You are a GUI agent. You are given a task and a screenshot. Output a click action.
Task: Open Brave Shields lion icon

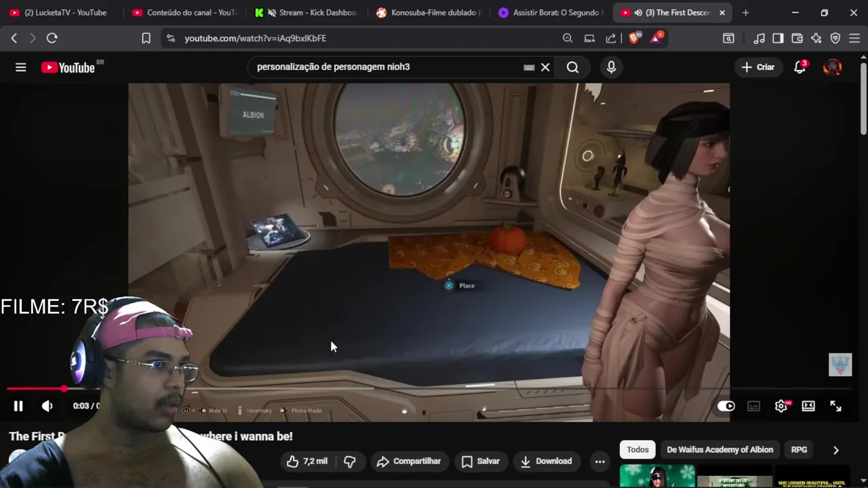tap(634, 39)
